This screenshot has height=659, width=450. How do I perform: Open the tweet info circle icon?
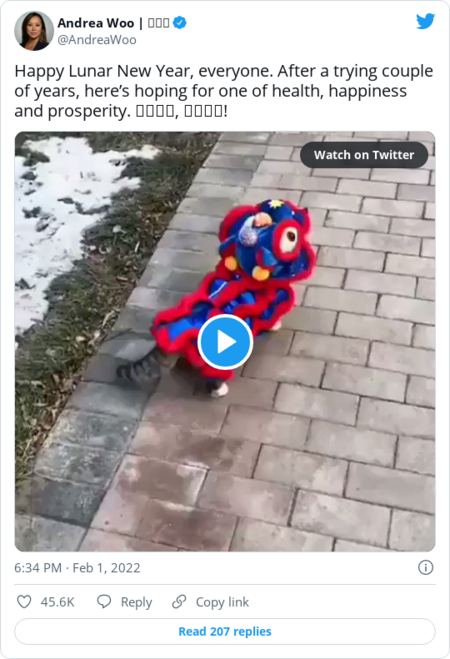pos(426,567)
